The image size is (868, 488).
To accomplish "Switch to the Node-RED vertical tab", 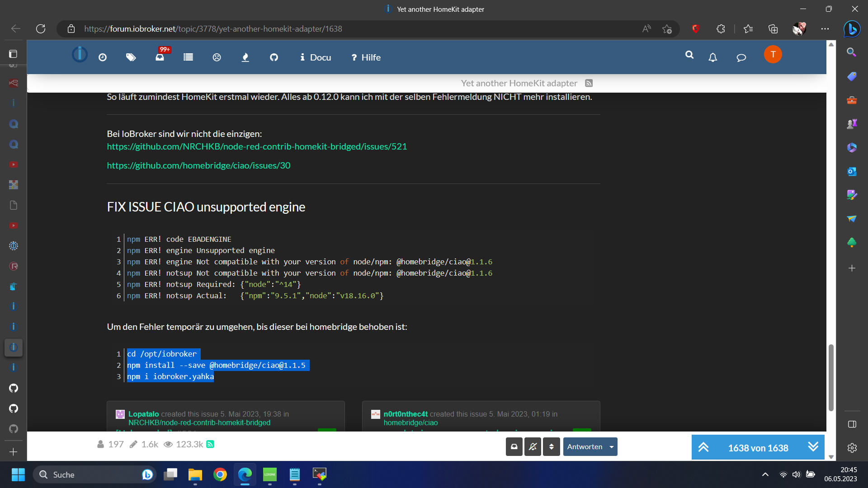I will coord(14,83).
